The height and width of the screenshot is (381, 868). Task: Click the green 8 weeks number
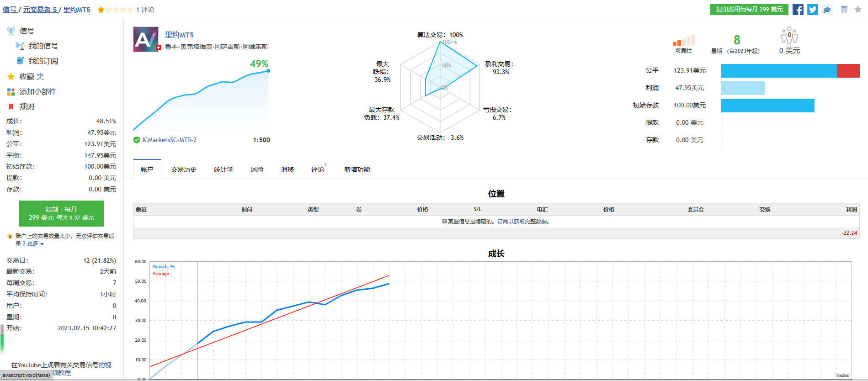[x=737, y=40]
